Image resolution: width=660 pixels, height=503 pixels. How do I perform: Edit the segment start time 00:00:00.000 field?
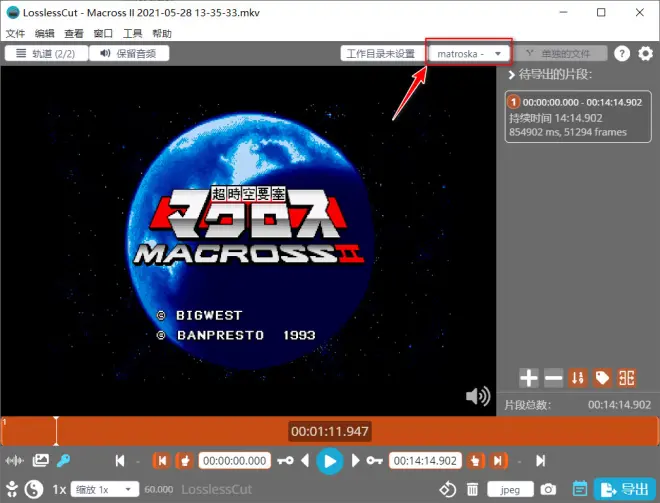[234, 461]
